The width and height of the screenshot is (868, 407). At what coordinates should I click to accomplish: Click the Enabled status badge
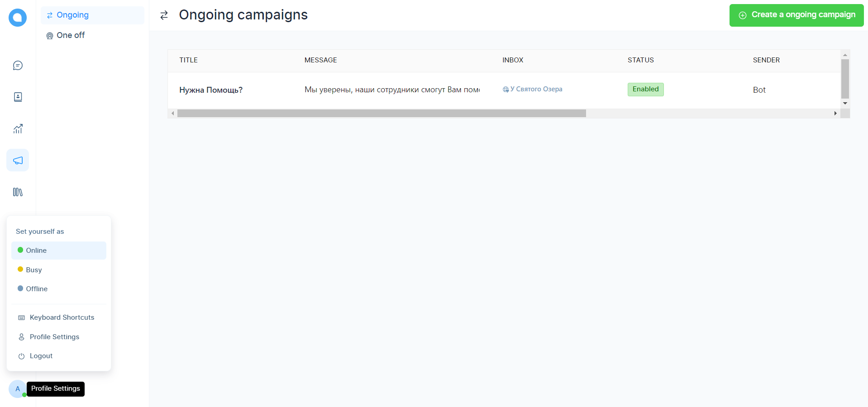coord(645,89)
